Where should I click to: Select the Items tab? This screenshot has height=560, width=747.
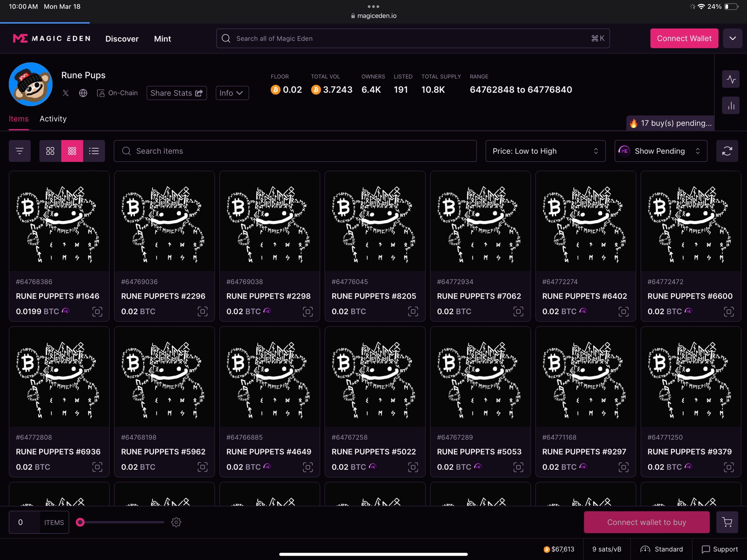pyautogui.click(x=19, y=119)
